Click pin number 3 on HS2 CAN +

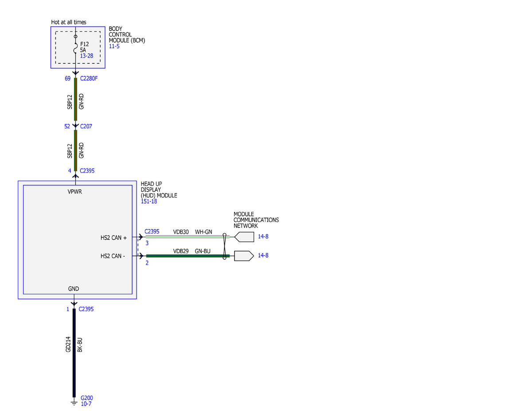[147, 243]
